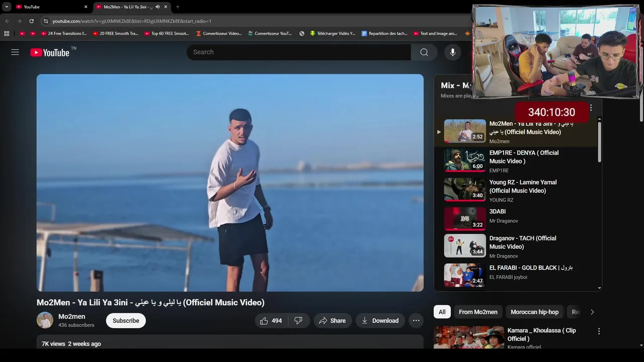This screenshot has width=644, height=362.
Task: Go to the YouTube home logo
Action: coord(50,52)
